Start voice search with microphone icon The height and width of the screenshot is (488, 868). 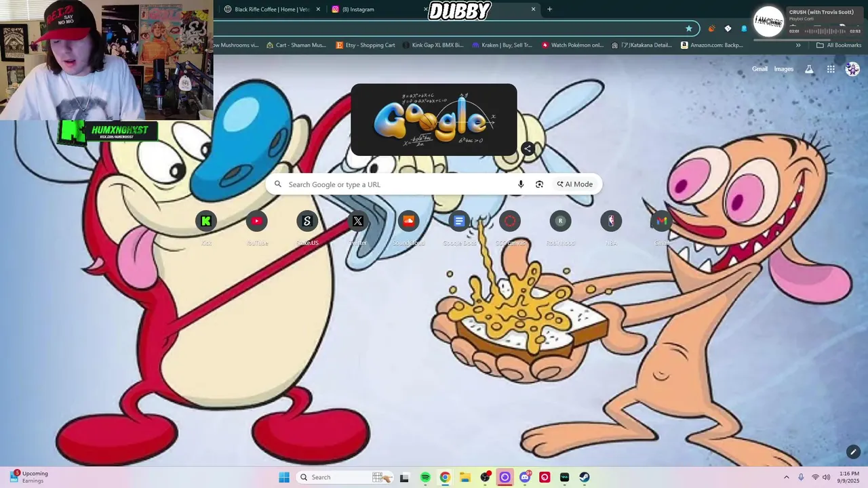[521, 184]
